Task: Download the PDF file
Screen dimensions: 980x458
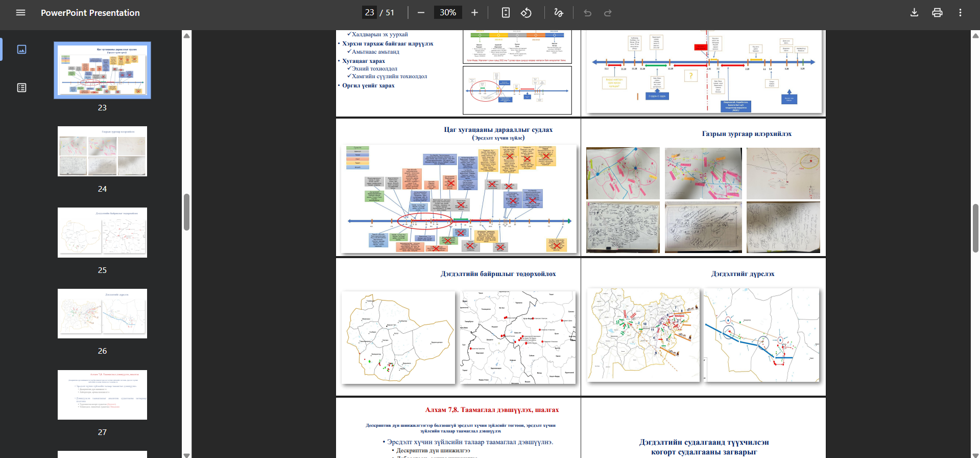Action: coord(914,13)
